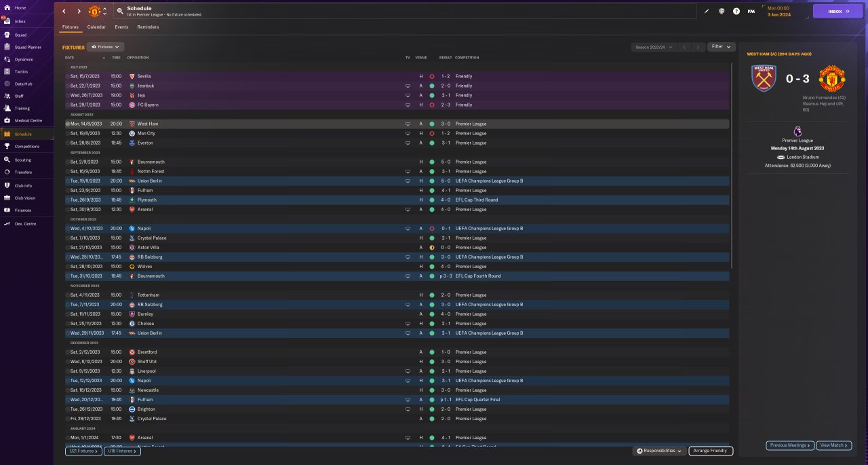This screenshot has width=868, height=465.
Task: Go back with the left arrow
Action: [x=64, y=11]
